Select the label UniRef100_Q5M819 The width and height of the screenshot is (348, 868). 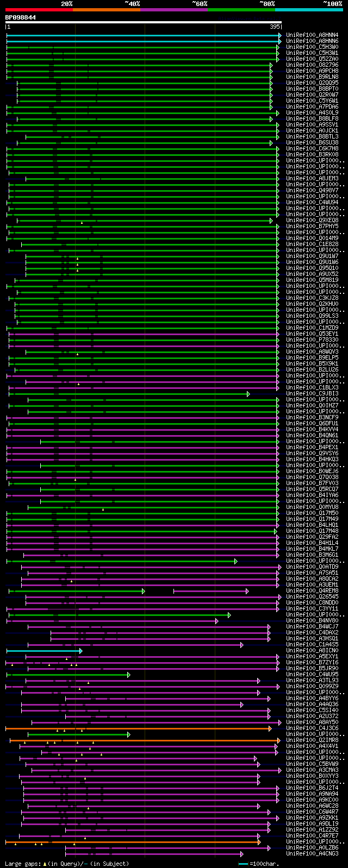tap(312, 280)
